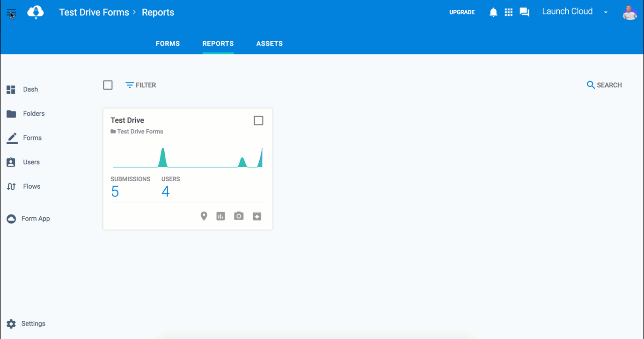Viewport: 644px width, 339px height.
Task: Open the user profile avatar
Action: point(630,12)
